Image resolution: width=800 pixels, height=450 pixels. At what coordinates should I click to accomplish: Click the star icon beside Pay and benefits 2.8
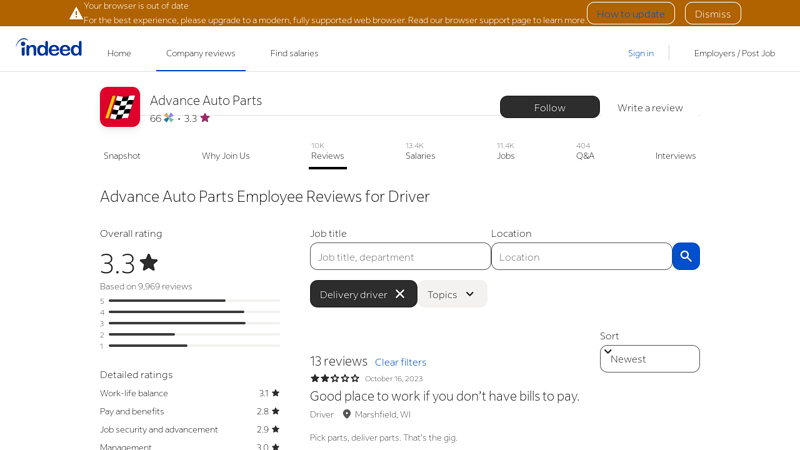pos(276,411)
